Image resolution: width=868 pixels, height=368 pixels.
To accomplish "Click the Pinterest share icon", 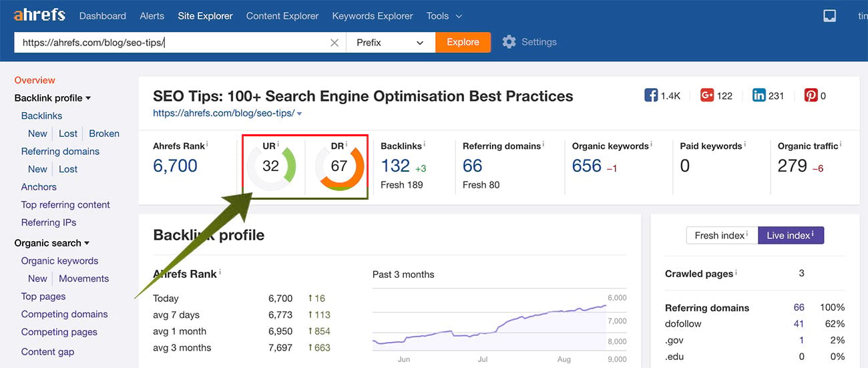I will coord(811,96).
